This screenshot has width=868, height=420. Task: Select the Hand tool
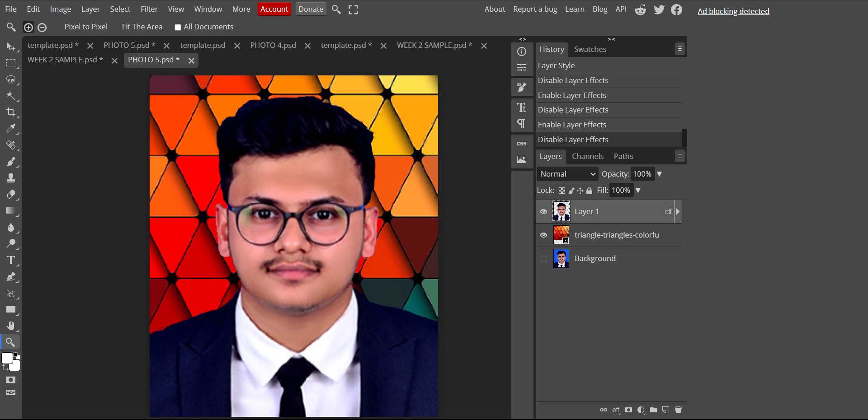coord(11,326)
